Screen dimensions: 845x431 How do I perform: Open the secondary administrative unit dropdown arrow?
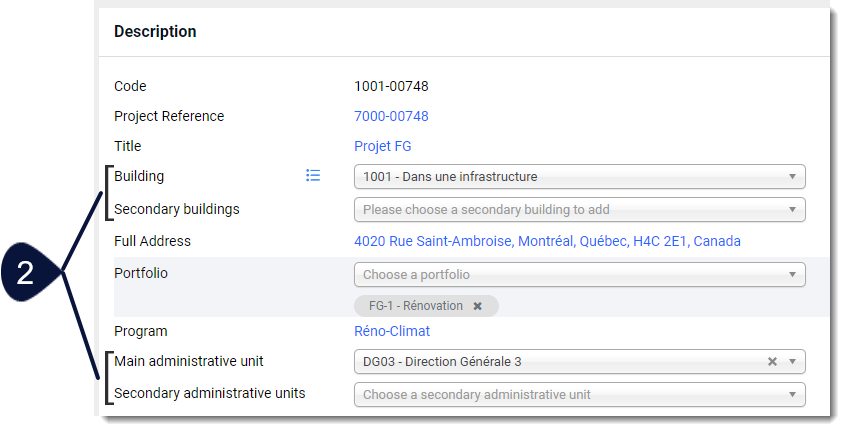[792, 394]
